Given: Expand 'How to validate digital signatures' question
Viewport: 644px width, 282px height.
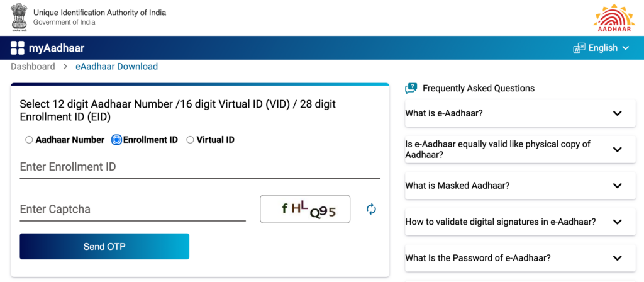Looking at the screenshot, I should [617, 222].
